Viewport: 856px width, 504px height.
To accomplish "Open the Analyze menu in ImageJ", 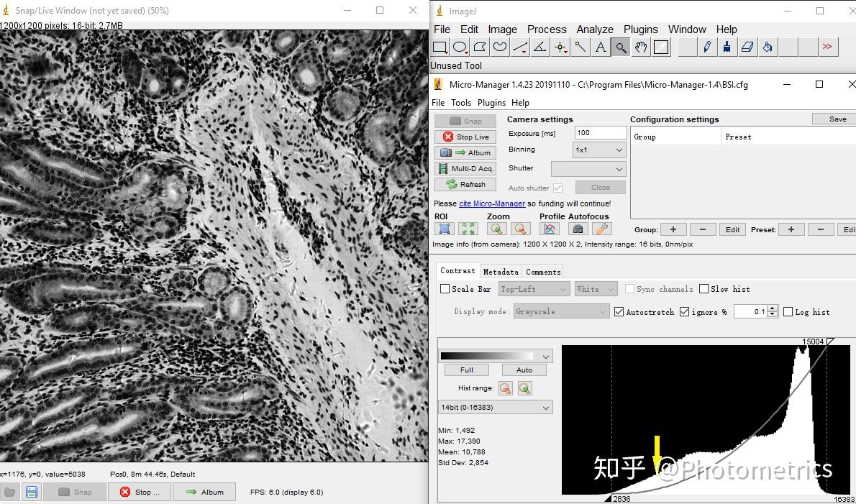I will pos(594,29).
